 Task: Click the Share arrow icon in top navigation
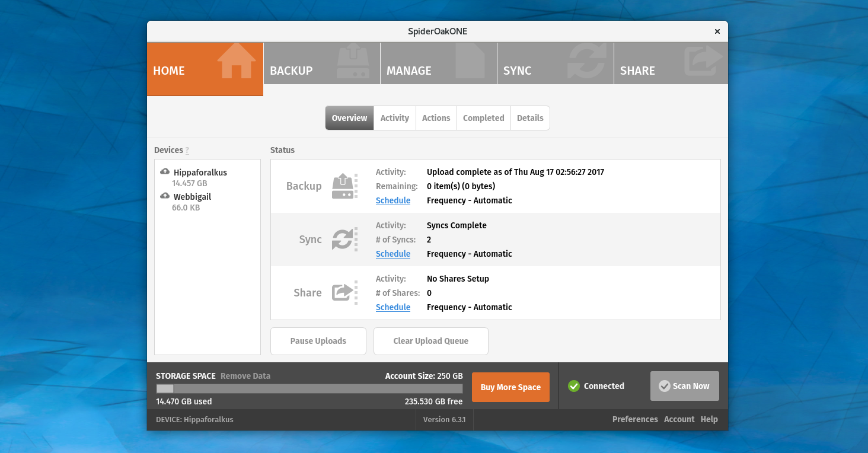pos(703,61)
